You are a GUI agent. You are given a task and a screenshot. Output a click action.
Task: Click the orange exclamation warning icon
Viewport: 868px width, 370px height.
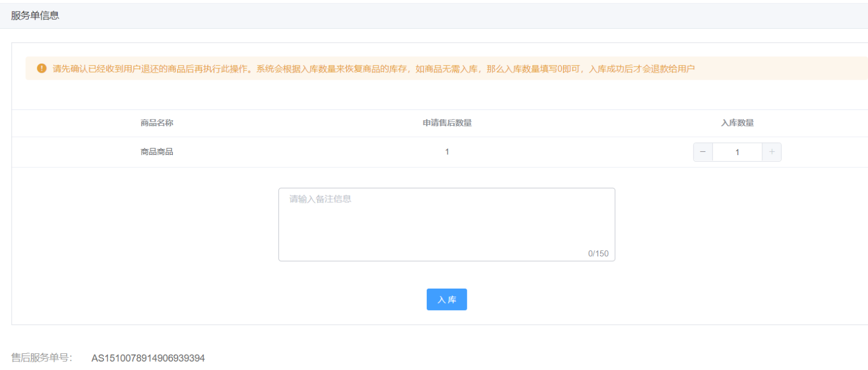pyautogui.click(x=42, y=68)
